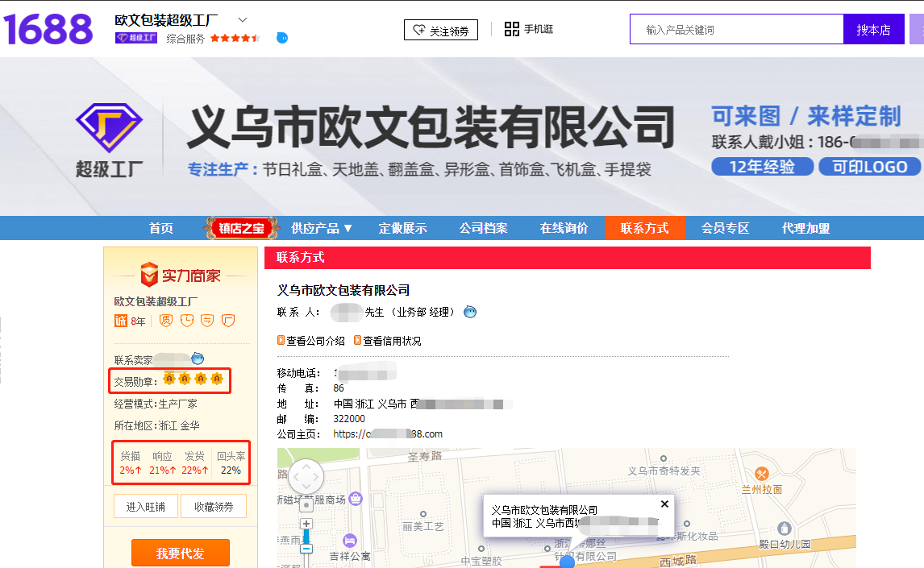Click the 经营模式:生产厂家 text

pos(156,404)
